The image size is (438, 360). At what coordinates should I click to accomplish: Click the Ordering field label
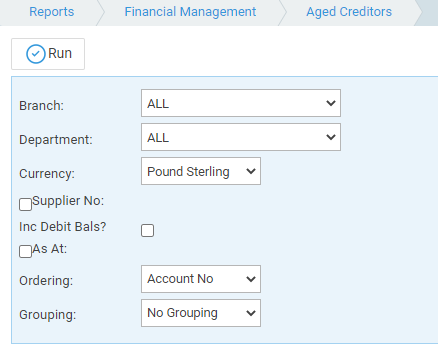coord(46,281)
